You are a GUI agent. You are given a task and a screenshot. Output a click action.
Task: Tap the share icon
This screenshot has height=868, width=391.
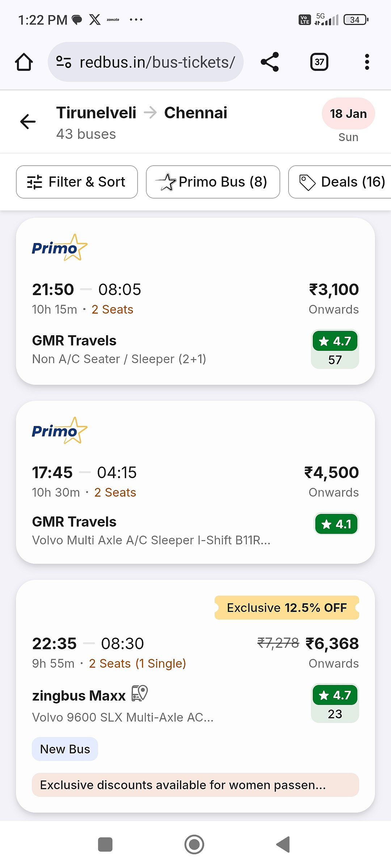coord(270,62)
